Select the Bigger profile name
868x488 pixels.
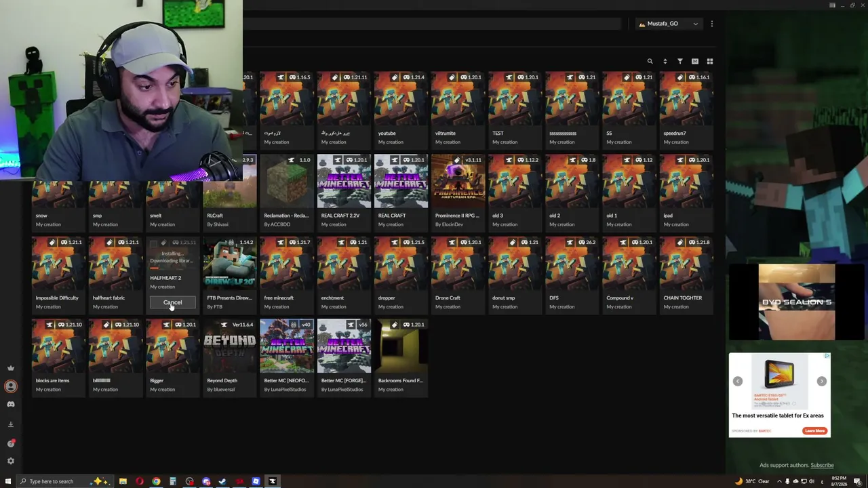pos(157,381)
